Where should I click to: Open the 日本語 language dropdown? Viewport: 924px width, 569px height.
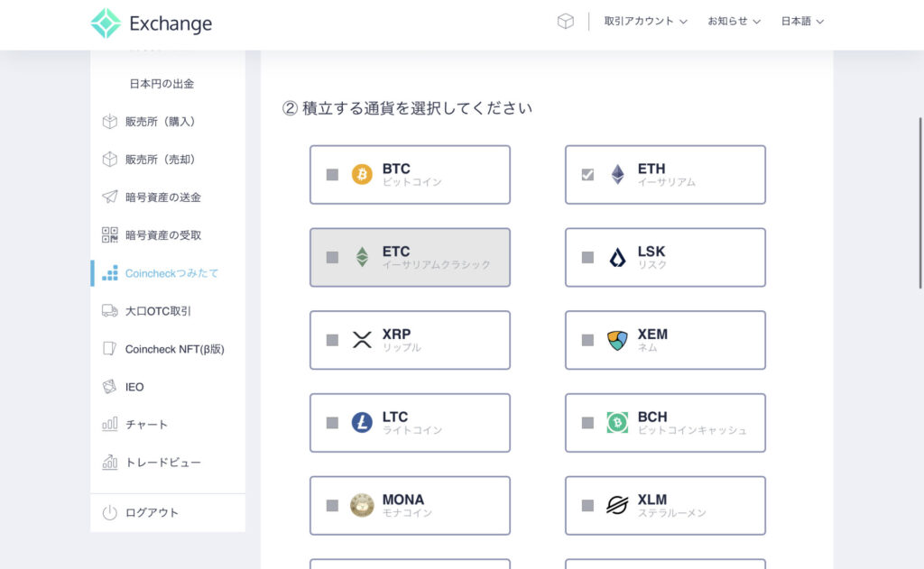802,22
